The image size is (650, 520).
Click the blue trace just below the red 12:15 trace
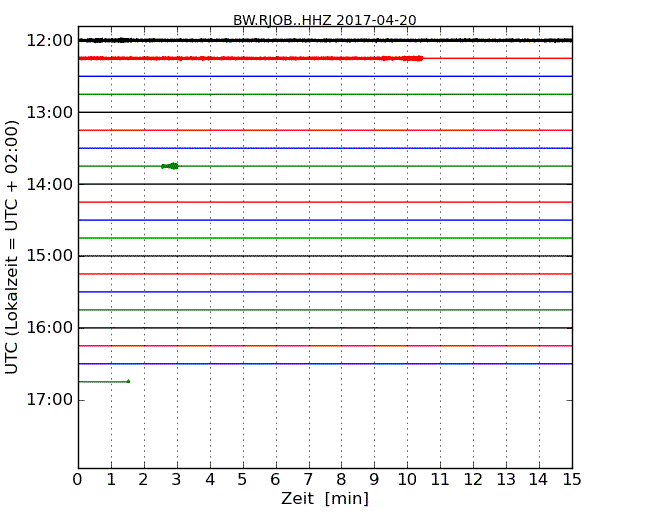(325, 77)
